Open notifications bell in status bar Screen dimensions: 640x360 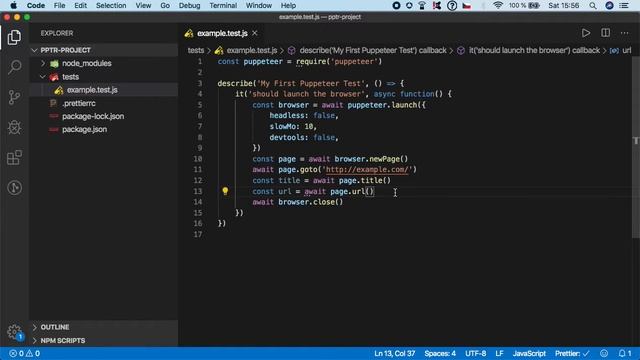click(624, 353)
